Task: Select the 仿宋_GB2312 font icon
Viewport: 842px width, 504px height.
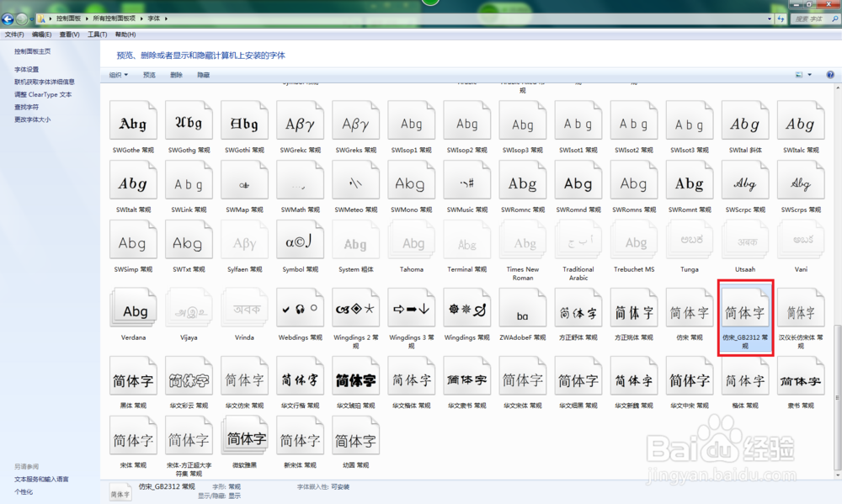Action: 745,308
